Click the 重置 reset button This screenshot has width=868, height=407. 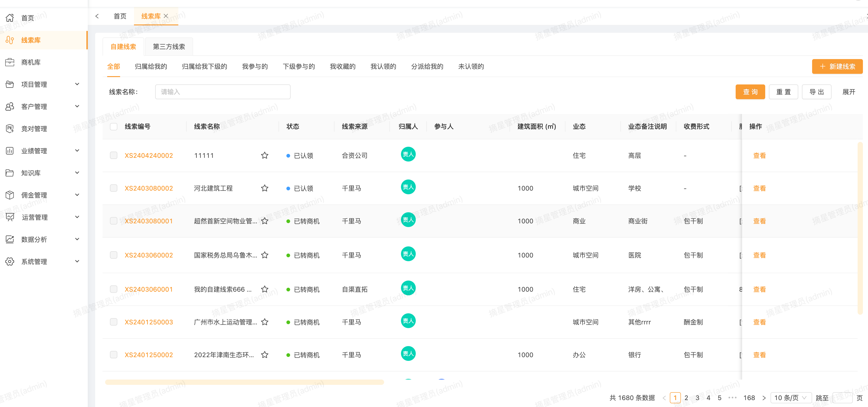783,92
